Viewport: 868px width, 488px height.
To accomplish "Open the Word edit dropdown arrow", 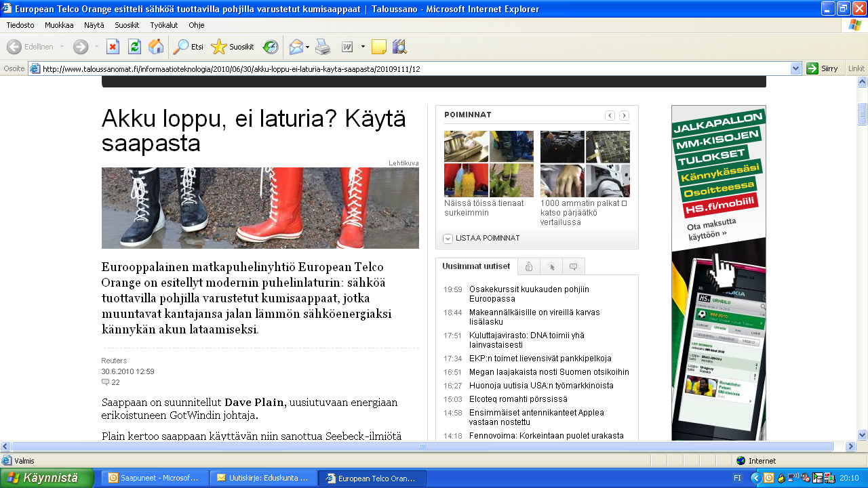I will pos(363,47).
